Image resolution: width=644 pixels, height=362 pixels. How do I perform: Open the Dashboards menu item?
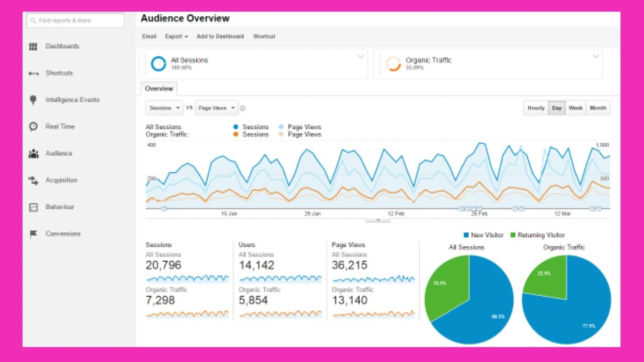point(62,46)
